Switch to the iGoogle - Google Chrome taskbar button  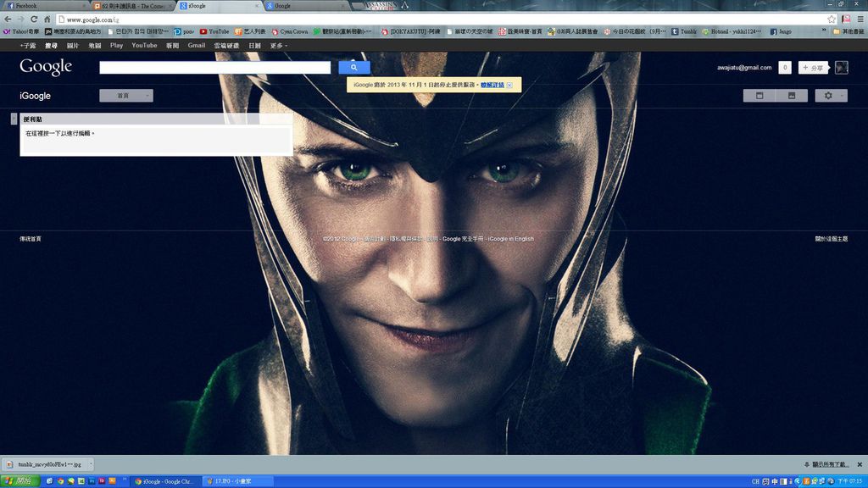pyautogui.click(x=164, y=481)
